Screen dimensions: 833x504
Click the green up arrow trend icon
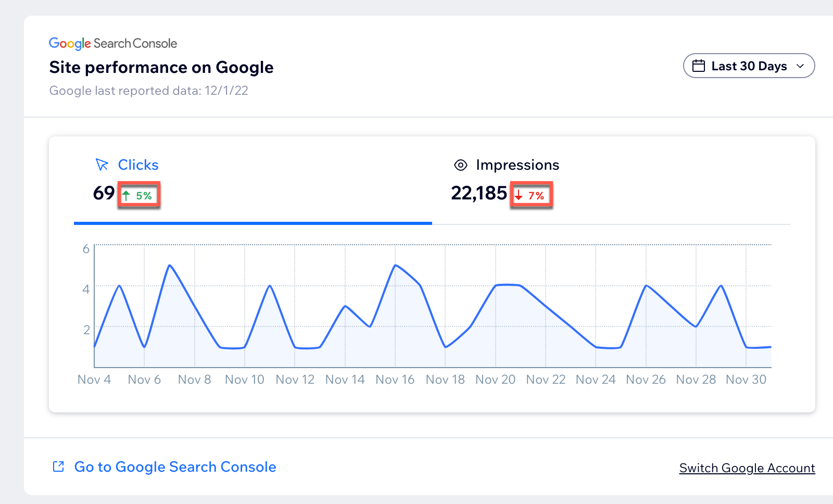pyautogui.click(x=126, y=196)
